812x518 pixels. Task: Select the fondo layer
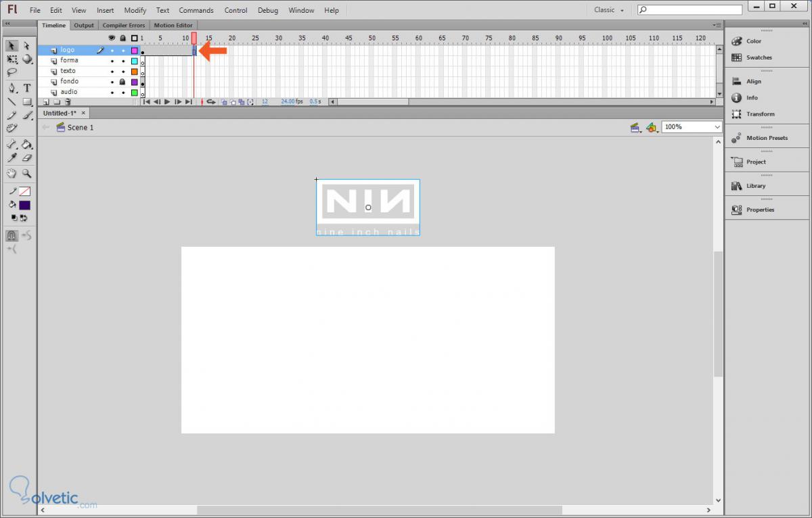point(69,81)
